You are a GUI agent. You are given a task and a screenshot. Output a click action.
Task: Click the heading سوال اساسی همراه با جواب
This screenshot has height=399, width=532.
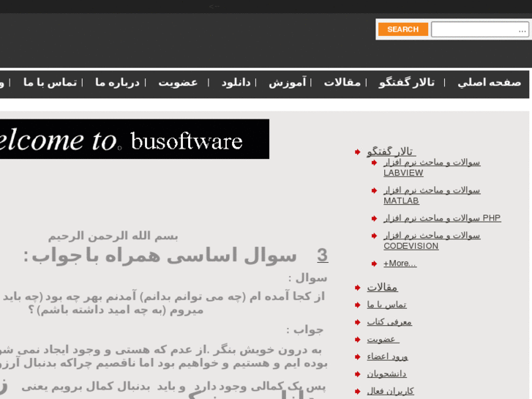pyautogui.click(x=160, y=256)
